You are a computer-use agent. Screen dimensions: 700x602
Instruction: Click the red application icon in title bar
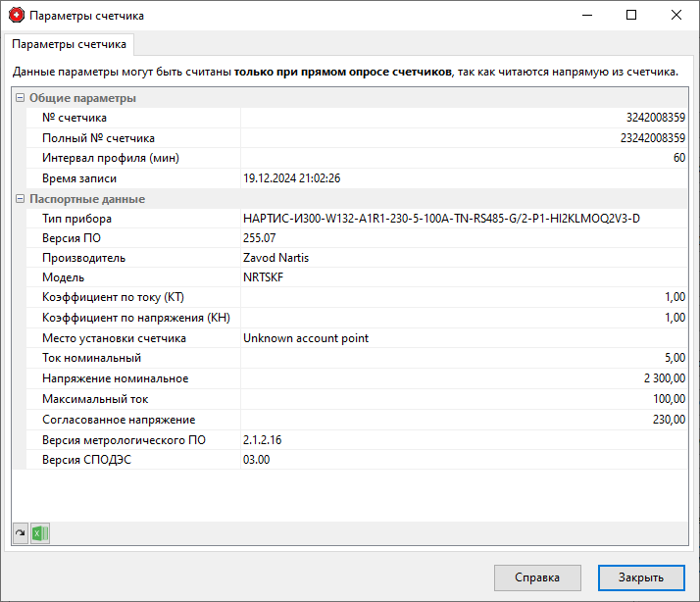tap(17, 15)
